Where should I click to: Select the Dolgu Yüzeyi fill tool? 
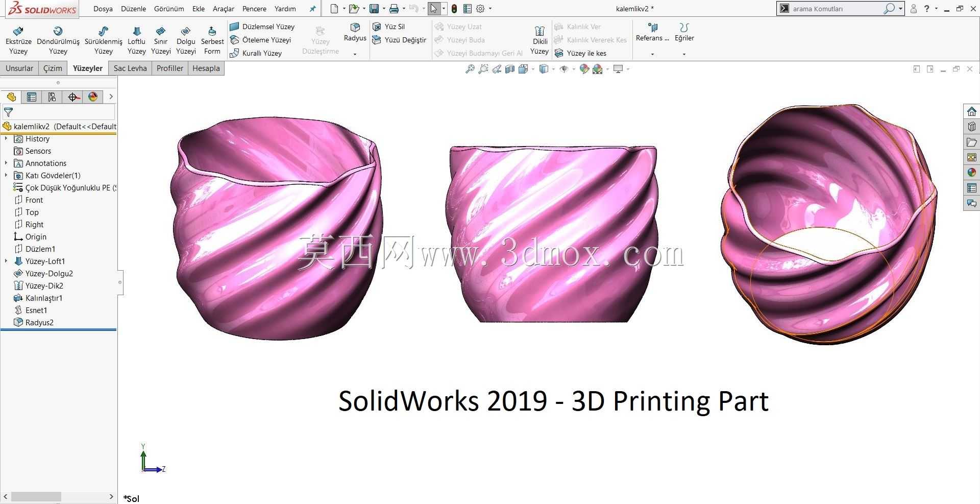click(x=186, y=40)
